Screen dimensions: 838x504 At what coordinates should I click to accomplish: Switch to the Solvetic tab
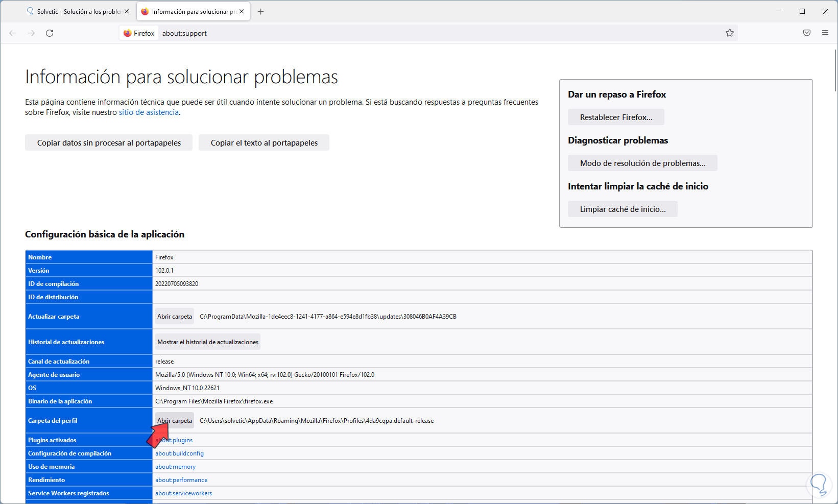pyautogui.click(x=78, y=12)
